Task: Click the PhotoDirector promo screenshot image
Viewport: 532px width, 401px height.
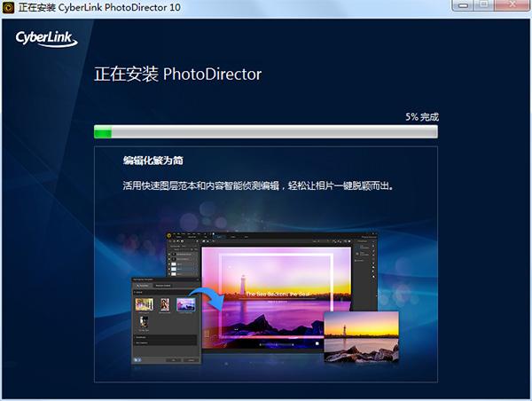Action: click(265, 298)
